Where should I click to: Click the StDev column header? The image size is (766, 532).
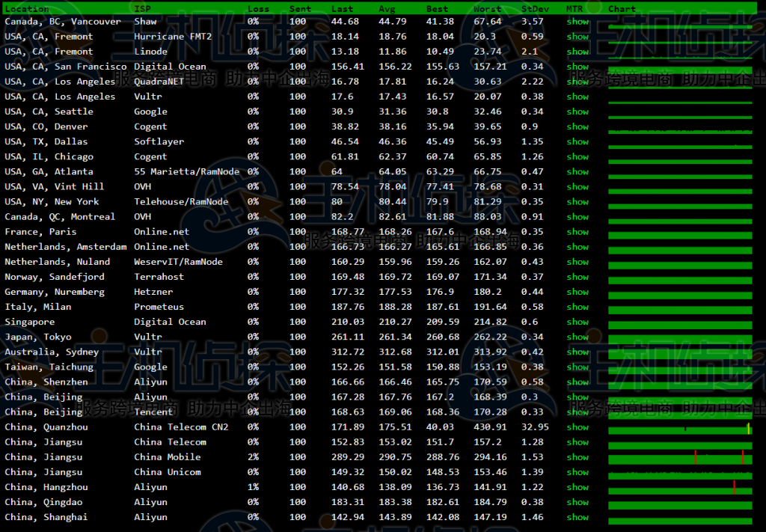point(534,9)
